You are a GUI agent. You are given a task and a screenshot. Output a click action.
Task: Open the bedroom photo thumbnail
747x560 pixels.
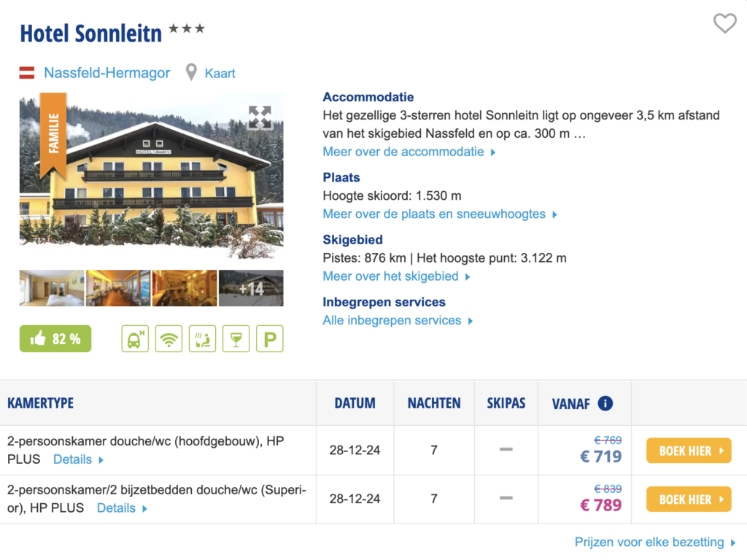pyautogui.click(x=52, y=288)
